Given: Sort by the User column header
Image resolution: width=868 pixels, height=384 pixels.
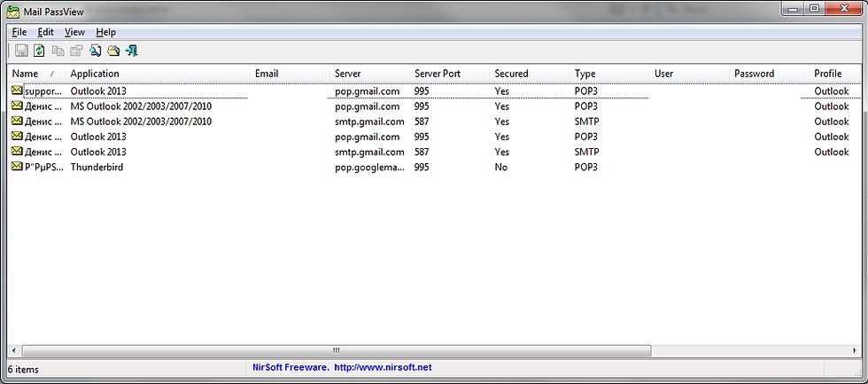Looking at the screenshot, I should (x=689, y=74).
